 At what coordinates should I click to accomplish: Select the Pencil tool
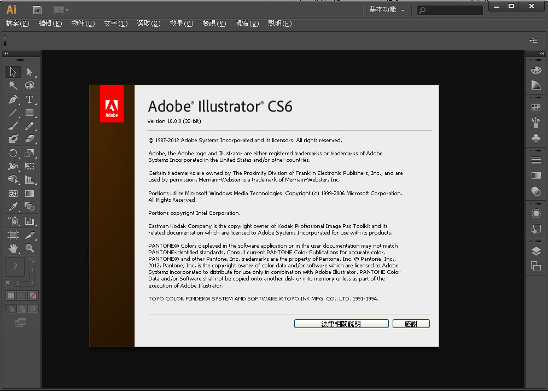(x=30, y=126)
